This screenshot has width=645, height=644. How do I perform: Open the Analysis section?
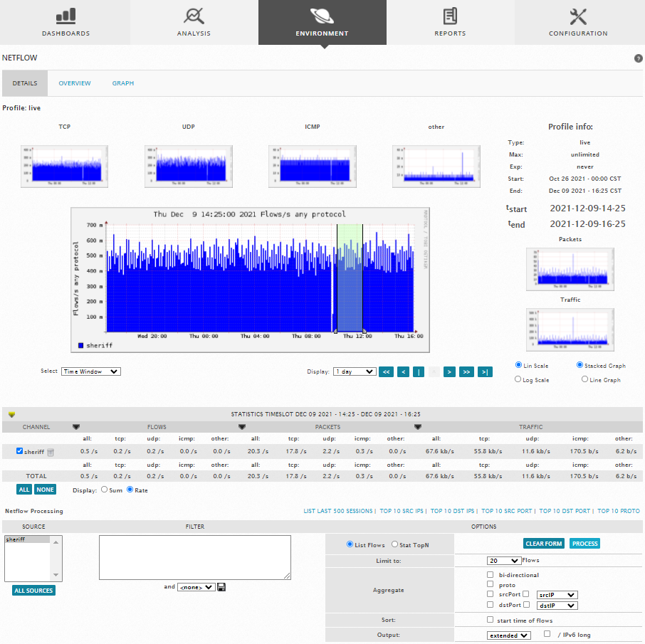(194, 22)
